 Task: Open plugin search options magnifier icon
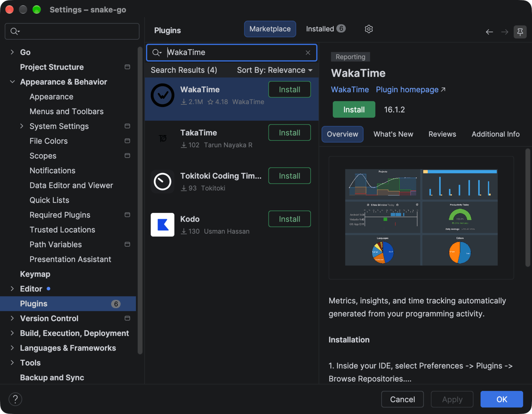157,53
